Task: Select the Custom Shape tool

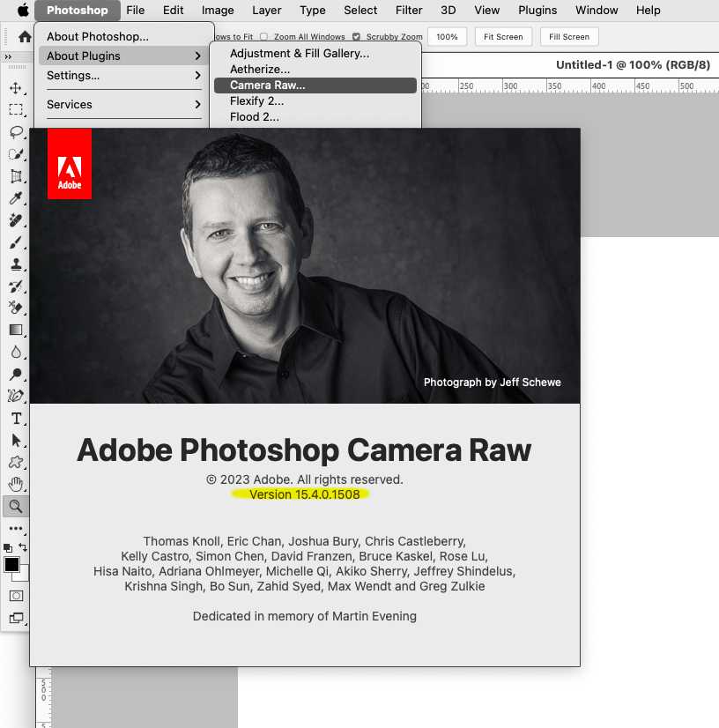Action: tap(16, 462)
